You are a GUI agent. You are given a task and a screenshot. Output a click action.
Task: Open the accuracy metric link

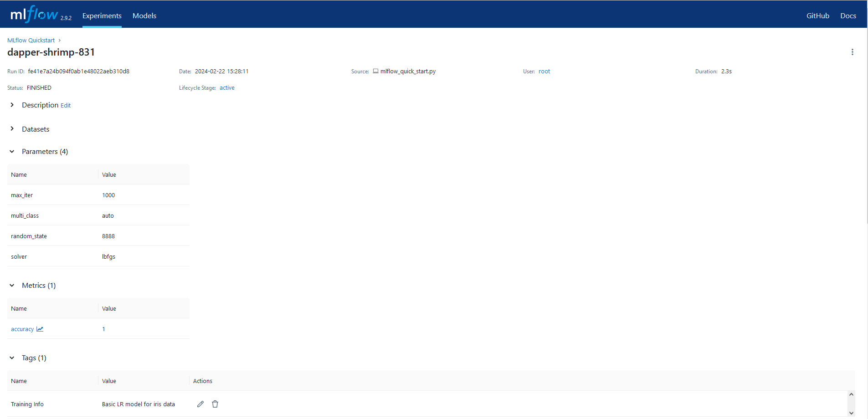[22, 329]
